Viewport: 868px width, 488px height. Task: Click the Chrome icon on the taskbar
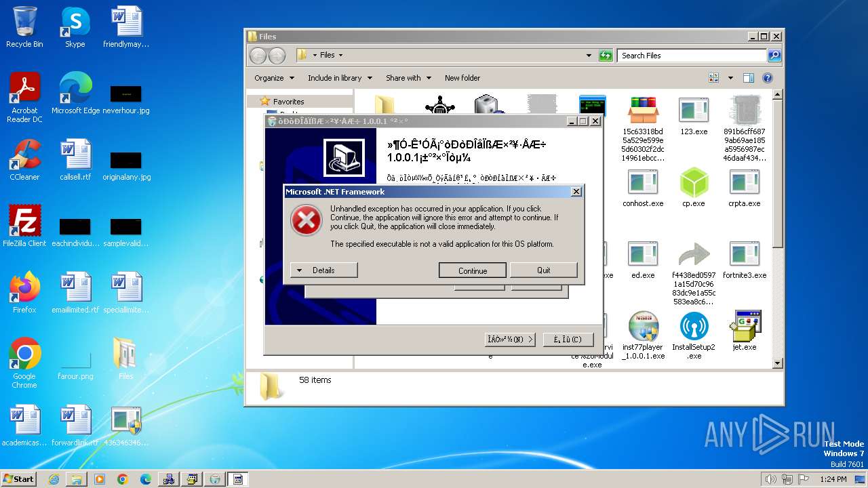tap(123, 479)
